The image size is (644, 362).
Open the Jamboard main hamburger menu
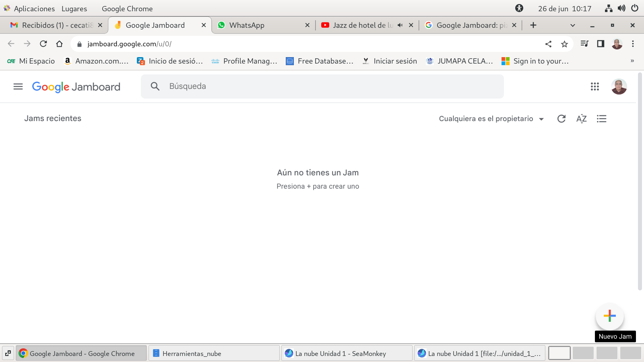(18, 86)
